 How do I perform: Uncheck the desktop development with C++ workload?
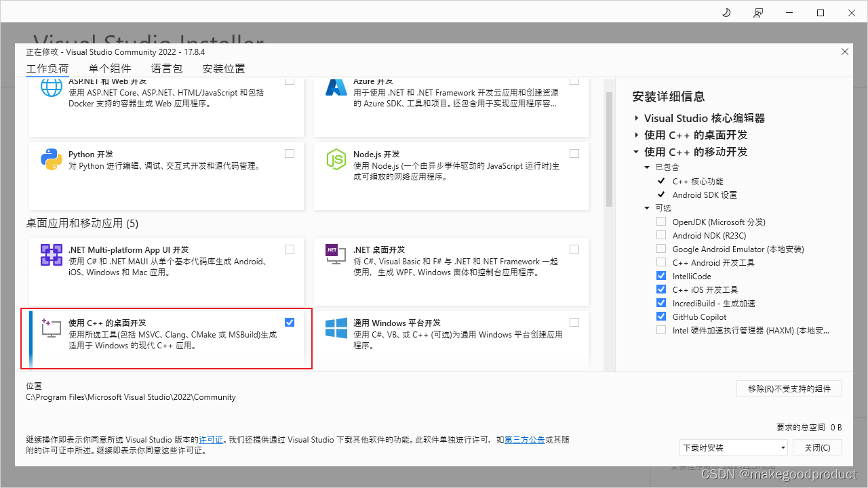(290, 323)
